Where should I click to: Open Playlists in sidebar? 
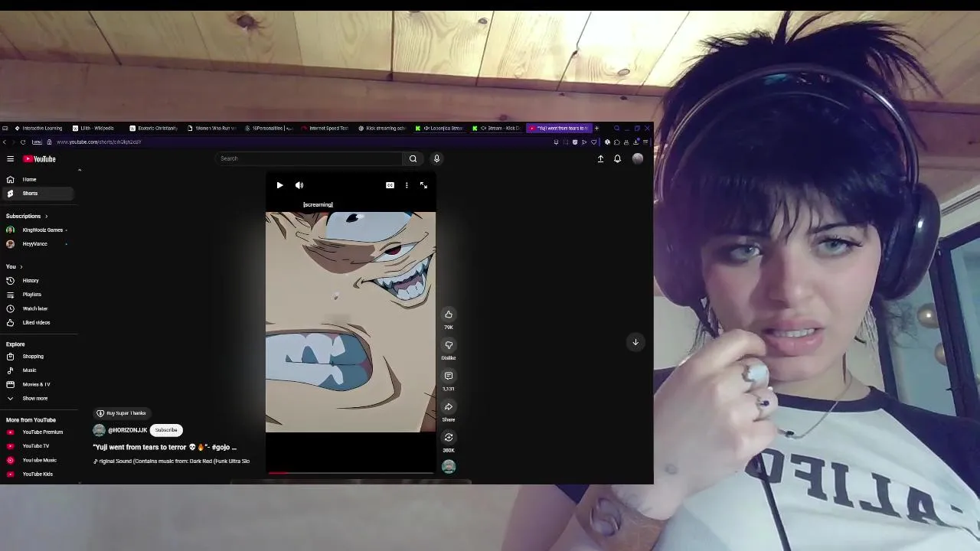tap(37, 295)
